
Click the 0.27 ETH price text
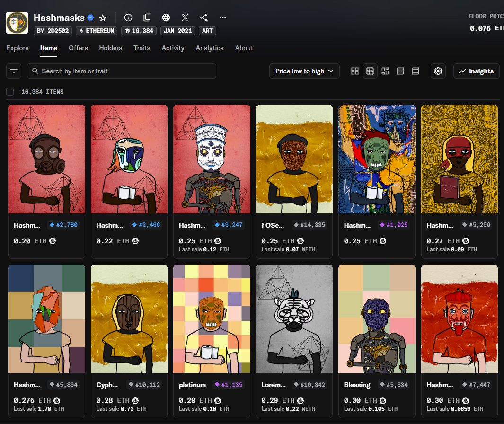pyautogui.click(x=443, y=241)
